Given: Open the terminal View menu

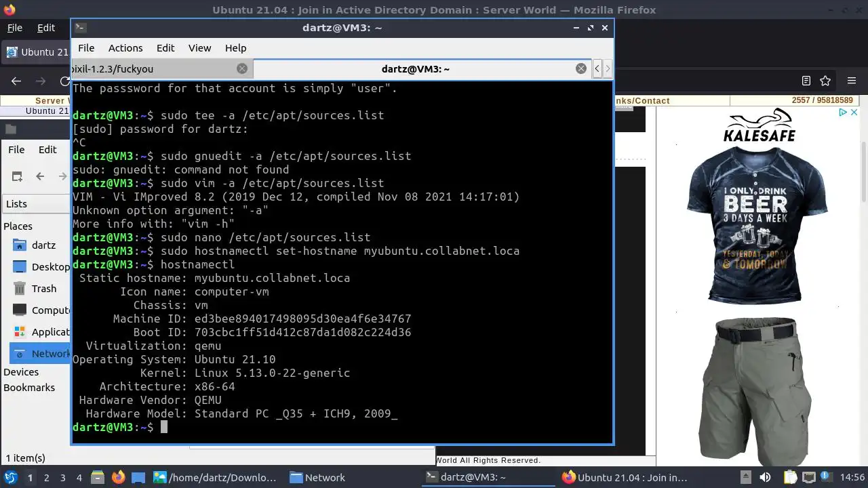Looking at the screenshot, I should point(199,48).
